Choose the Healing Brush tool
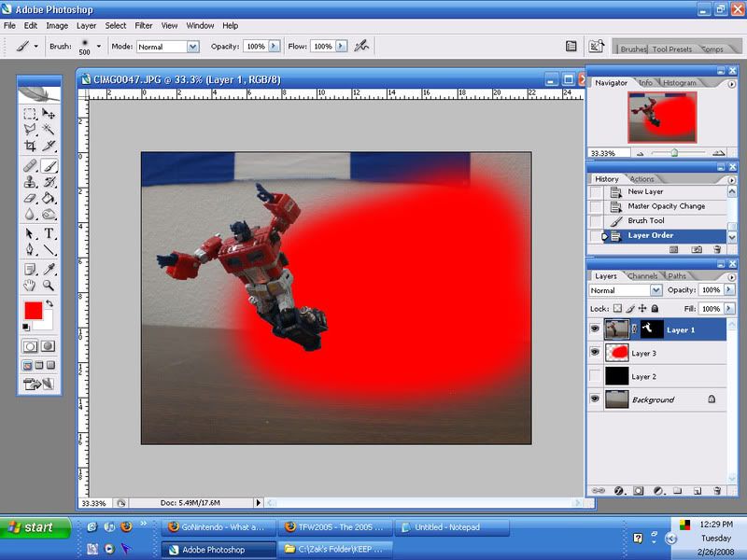The height and width of the screenshot is (560, 747). tap(30, 166)
